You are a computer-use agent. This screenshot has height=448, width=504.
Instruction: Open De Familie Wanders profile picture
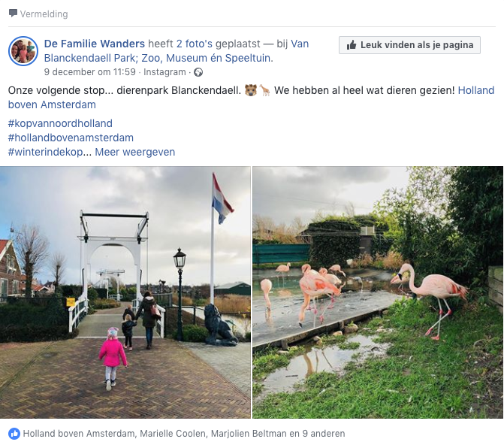[23, 51]
